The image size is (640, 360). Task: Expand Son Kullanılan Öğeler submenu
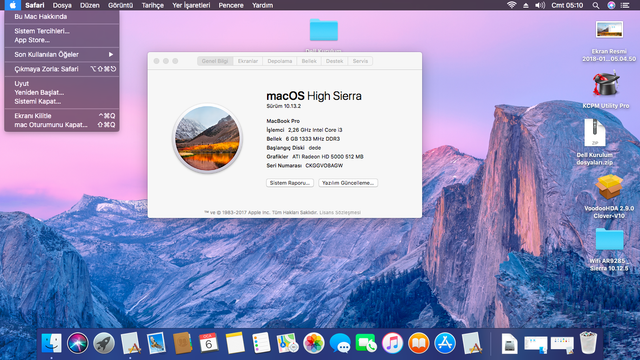62,54
